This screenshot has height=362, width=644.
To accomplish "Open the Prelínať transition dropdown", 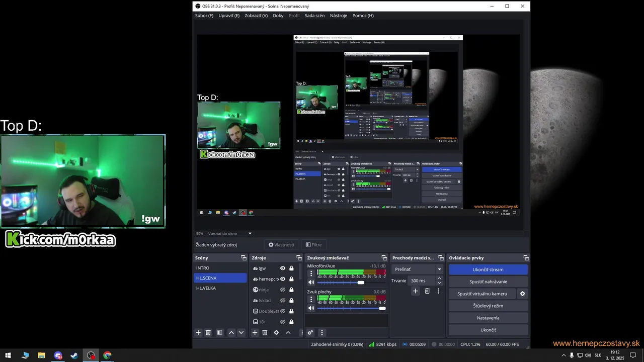I will pyautogui.click(x=417, y=269).
